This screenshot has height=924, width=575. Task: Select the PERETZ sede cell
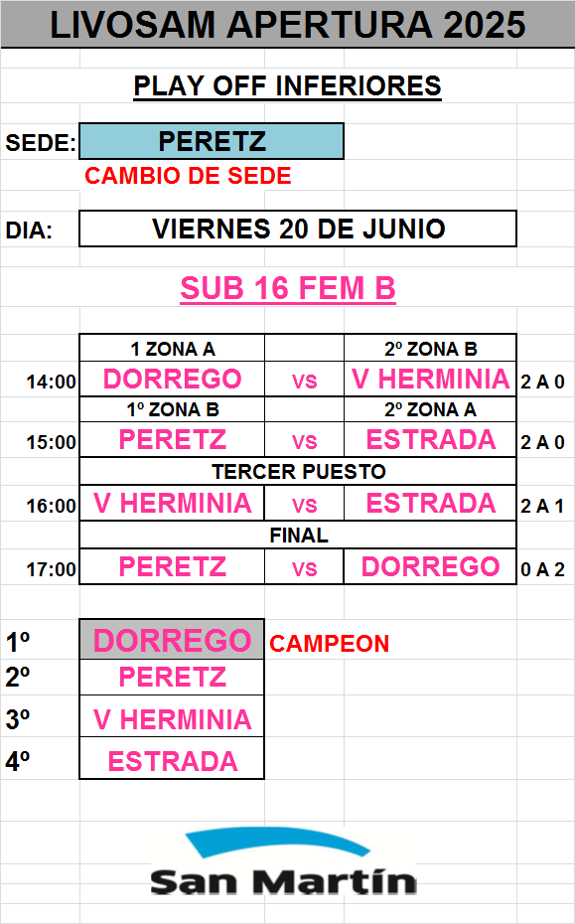point(212,141)
